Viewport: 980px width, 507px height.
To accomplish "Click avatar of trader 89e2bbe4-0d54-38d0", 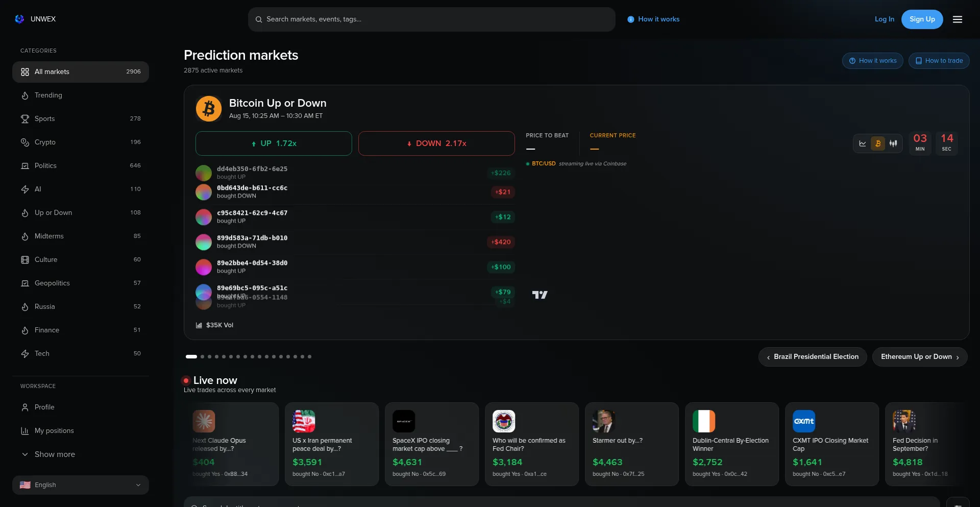I will (x=204, y=267).
